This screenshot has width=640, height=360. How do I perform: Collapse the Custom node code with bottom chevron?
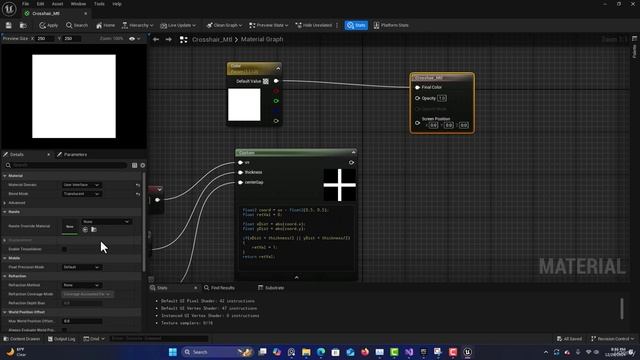coord(297,277)
